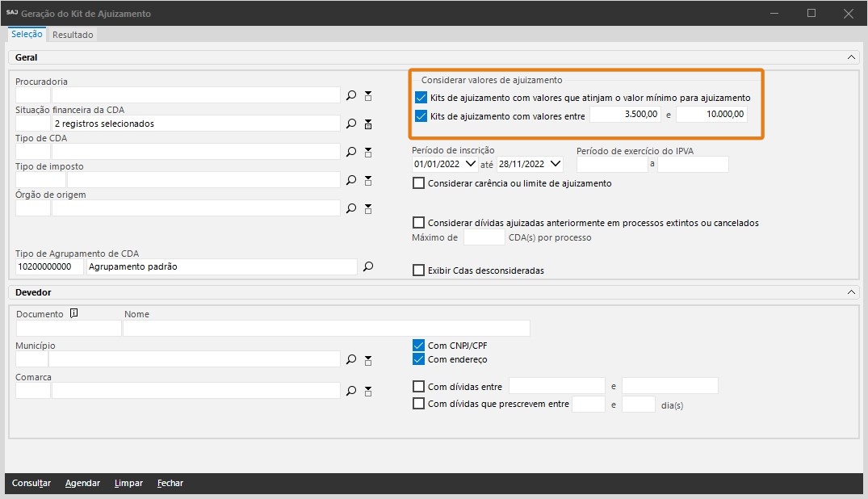Click into the Nome input field
868x499 pixels.
(x=326, y=328)
